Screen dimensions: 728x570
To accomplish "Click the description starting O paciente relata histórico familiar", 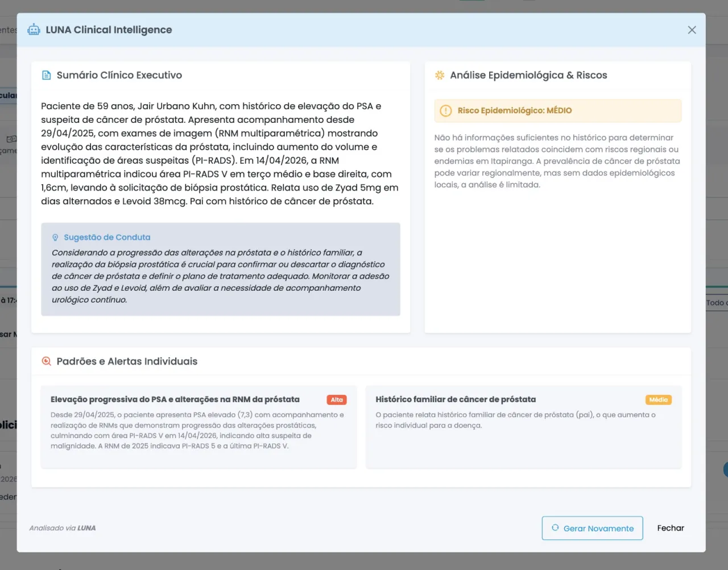I will pos(515,420).
